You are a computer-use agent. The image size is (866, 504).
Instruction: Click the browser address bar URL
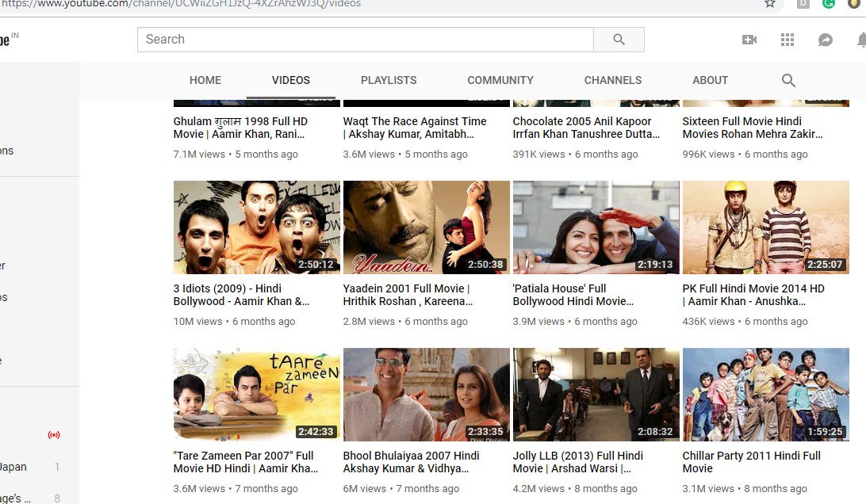(182, 4)
